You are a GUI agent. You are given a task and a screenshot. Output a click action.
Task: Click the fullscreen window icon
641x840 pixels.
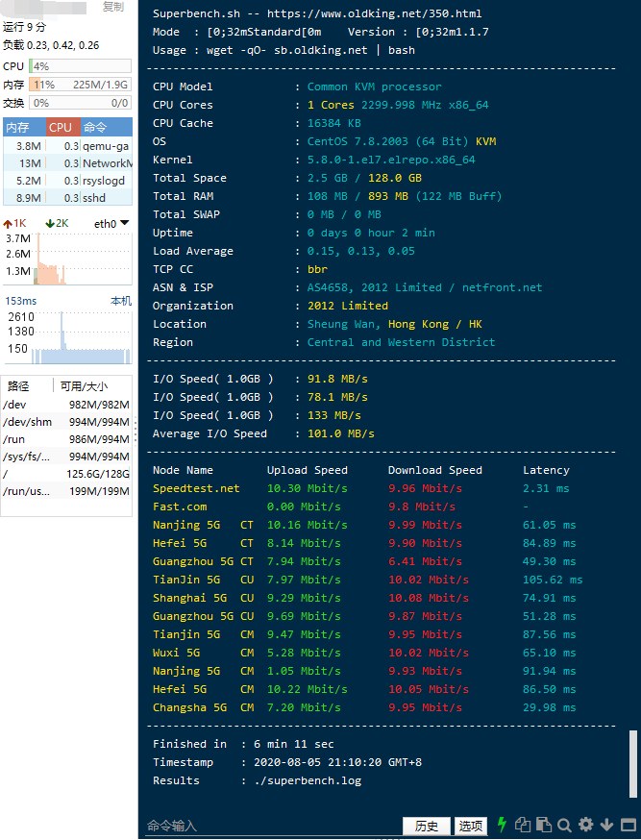pyautogui.click(x=629, y=825)
